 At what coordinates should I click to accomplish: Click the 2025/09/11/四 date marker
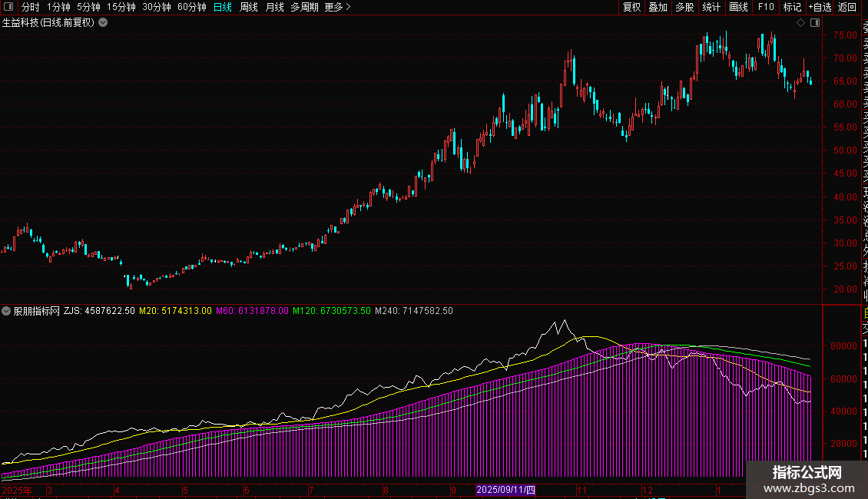pos(506,490)
